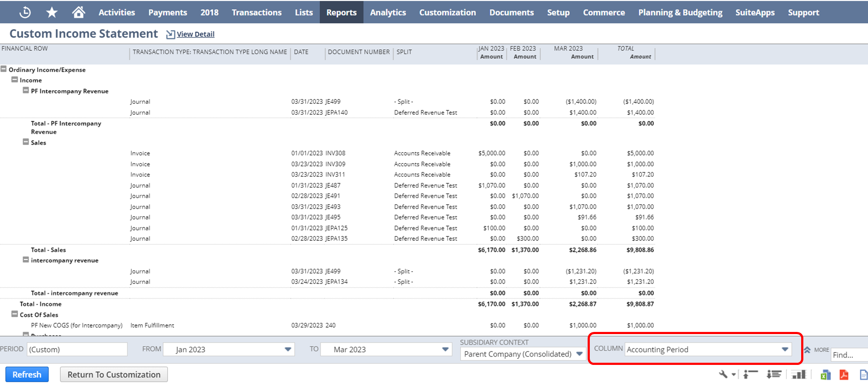
Task: Open the Commerce menu
Action: pyautogui.click(x=604, y=13)
